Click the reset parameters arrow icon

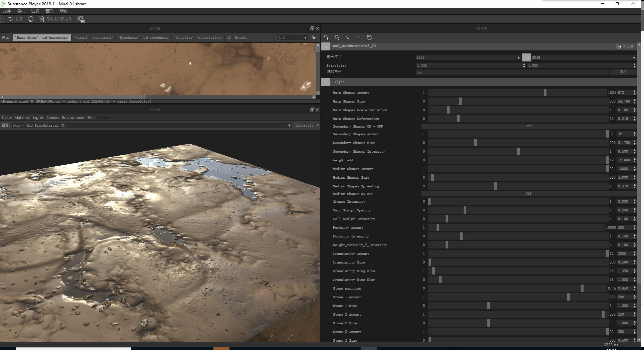[369, 37]
